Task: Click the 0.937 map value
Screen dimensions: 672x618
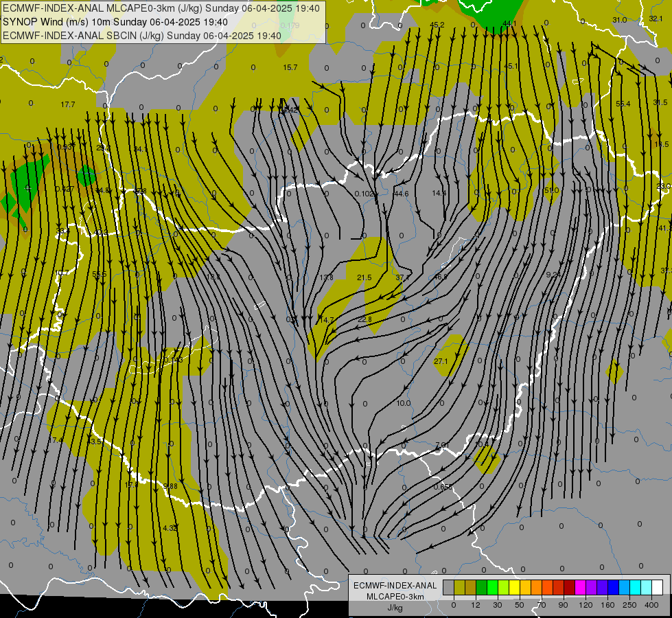Action: coord(66,147)
